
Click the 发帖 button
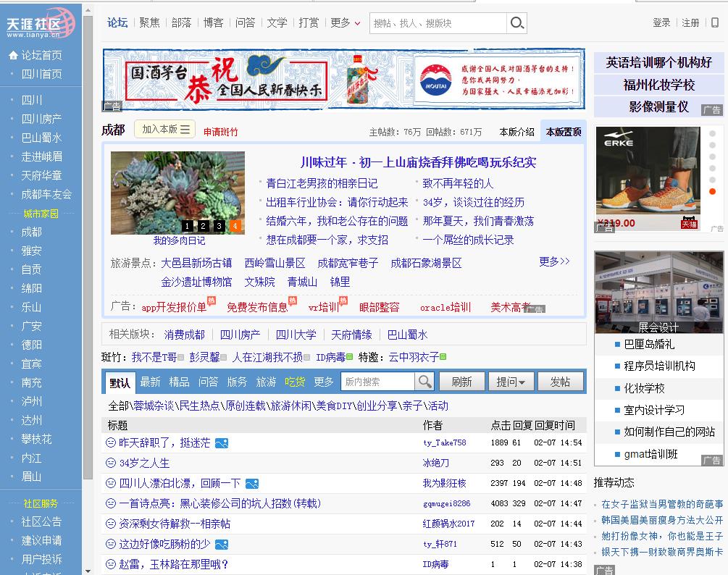click(561, 382)
